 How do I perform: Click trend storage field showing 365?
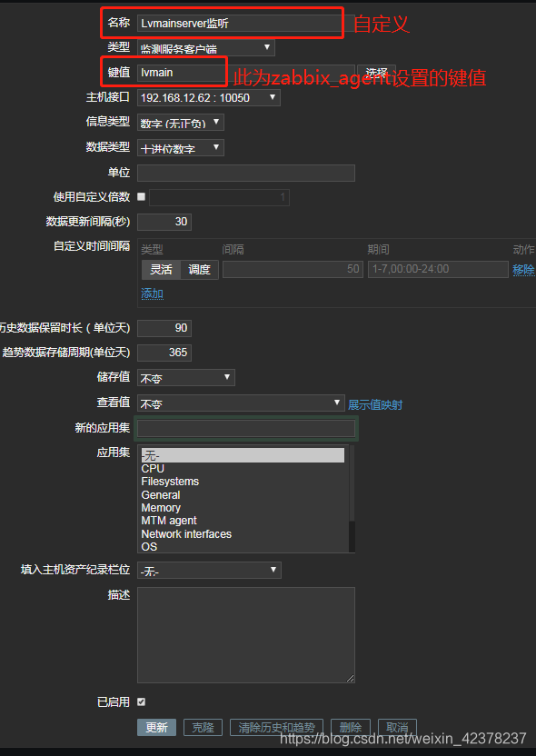point(164,353)
